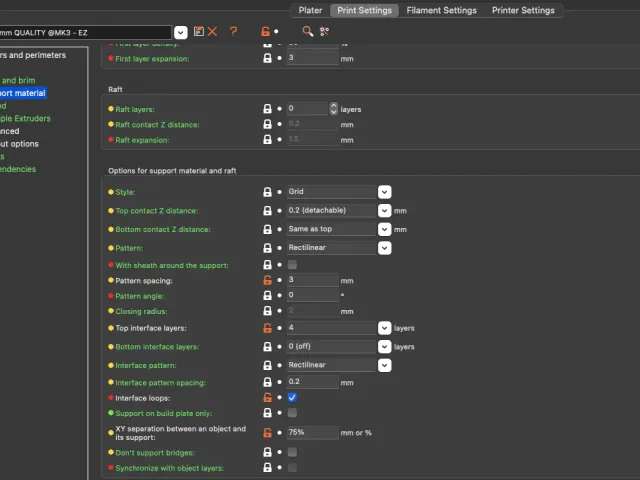
Task: Click the First layer expansion field
Action: pyautogui.click(x=313, y=58)
